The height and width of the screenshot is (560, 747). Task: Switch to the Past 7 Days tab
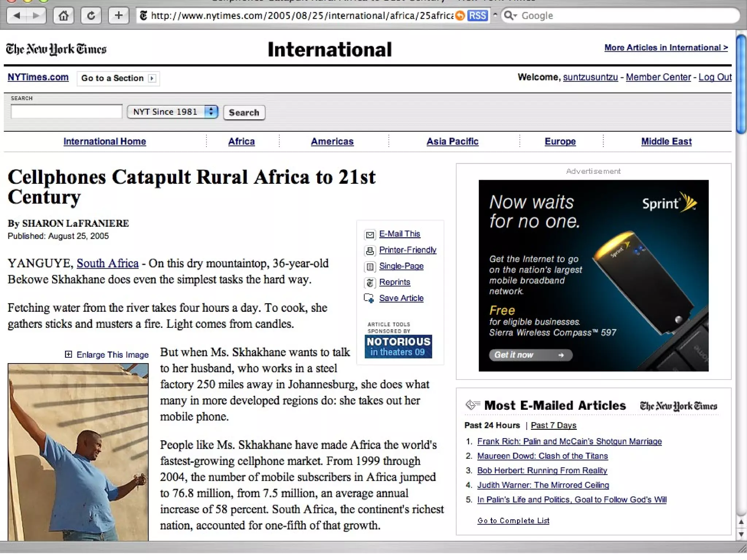coord(553,425)
